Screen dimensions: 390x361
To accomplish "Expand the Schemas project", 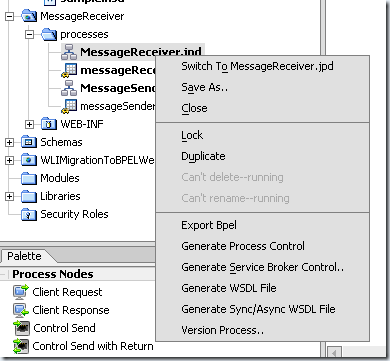I will click(x=10, y=142).
